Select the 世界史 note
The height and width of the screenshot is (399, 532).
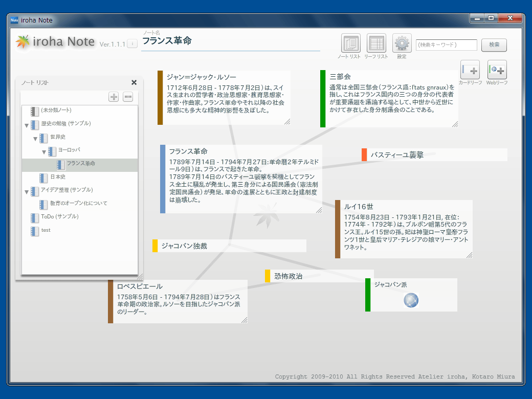click(58, 137)
